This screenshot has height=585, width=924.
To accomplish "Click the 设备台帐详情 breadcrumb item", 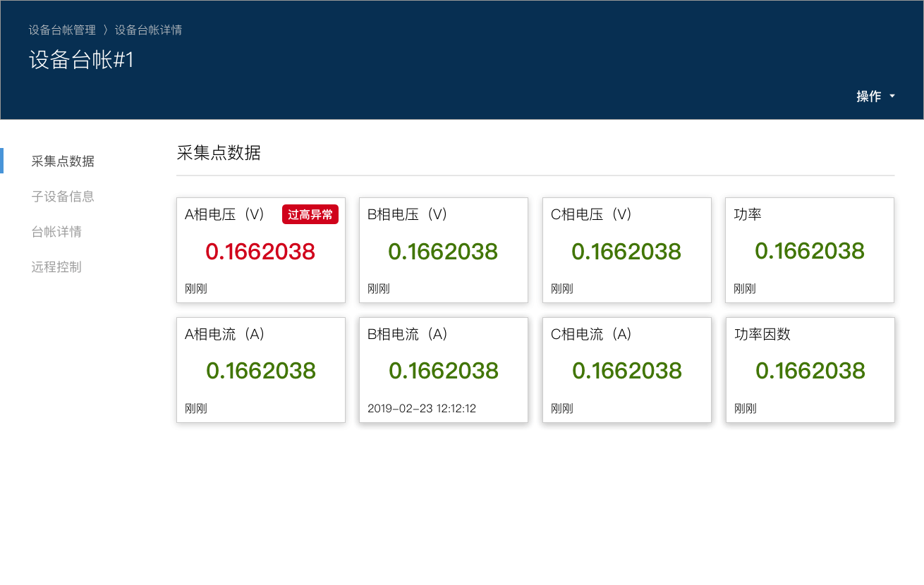I will (x=148, y=30).
